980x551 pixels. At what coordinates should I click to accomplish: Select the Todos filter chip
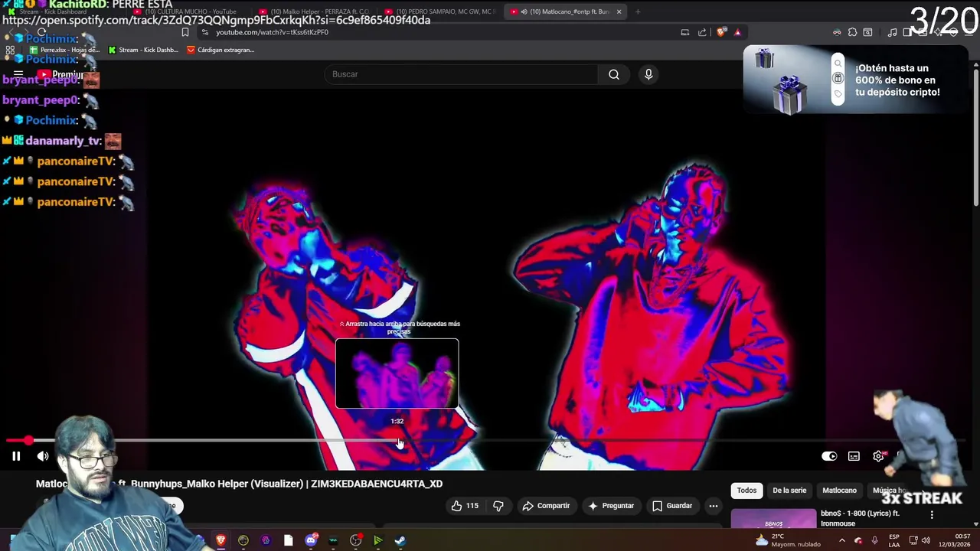[x=746, y=491]
